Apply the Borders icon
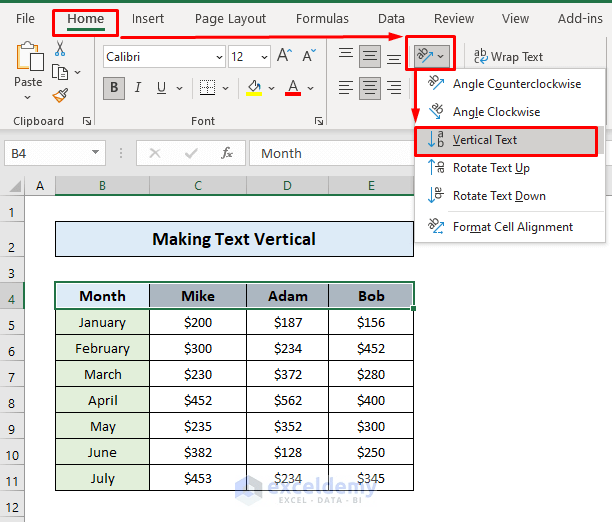This screenshot has width=612, height=522. (x=207, y=88)
